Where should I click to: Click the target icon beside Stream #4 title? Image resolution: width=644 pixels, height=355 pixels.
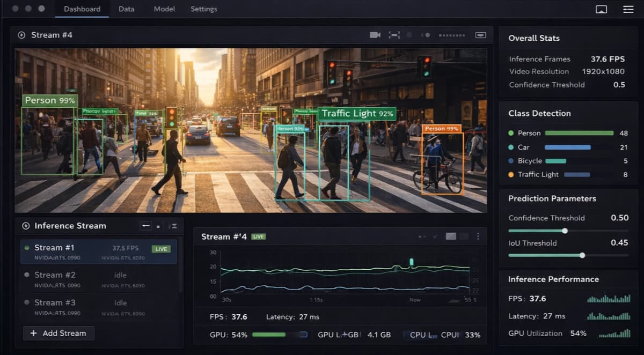(21, 35)
